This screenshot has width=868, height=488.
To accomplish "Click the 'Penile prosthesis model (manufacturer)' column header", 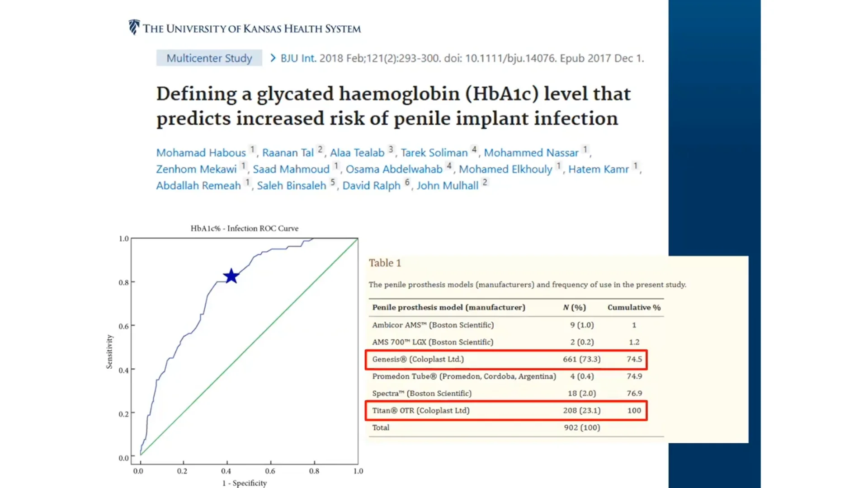I will click(x=449, y=307).
